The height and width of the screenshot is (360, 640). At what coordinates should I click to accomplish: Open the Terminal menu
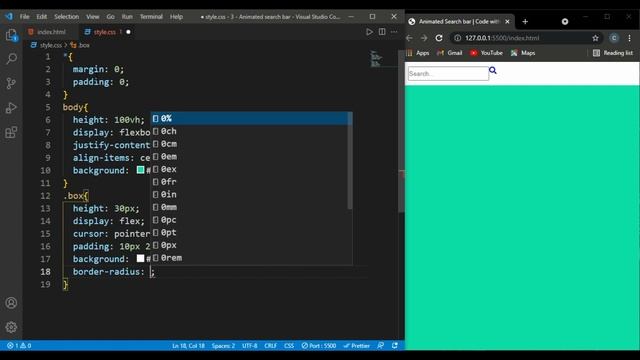pyautogui.click(x=151, y=17)
